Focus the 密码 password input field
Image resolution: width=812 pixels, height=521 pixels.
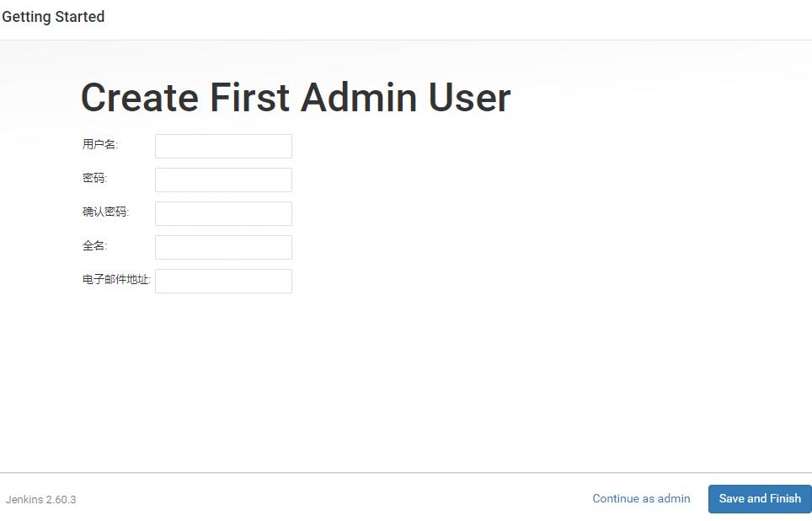pyautogui.click(x=223, y=180)
